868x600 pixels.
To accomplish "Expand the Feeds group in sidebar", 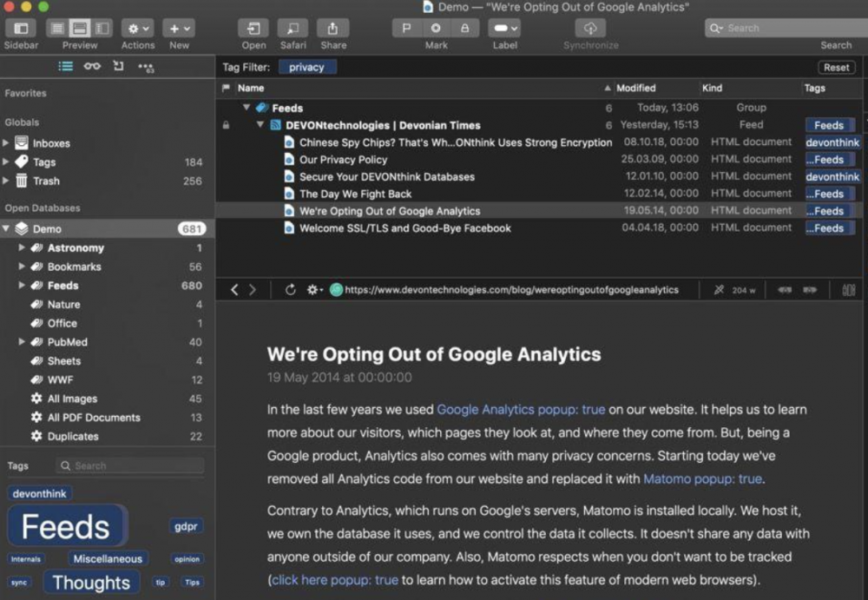I will pyautogui.click(x=22, y=286).
